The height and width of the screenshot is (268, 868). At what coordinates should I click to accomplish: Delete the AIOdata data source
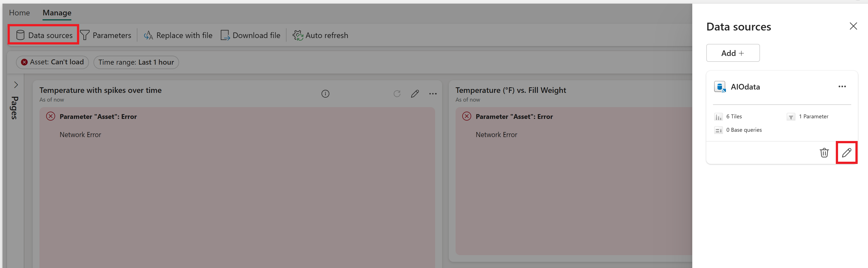click(x=824, y=152)
